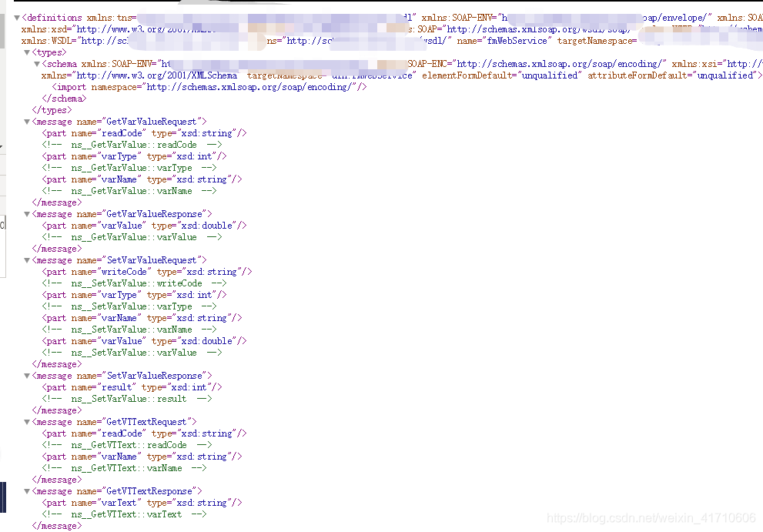Select the ns__SetVarValue::varName comment line
The width and height of the screenshot is (763, 532).
129,330
